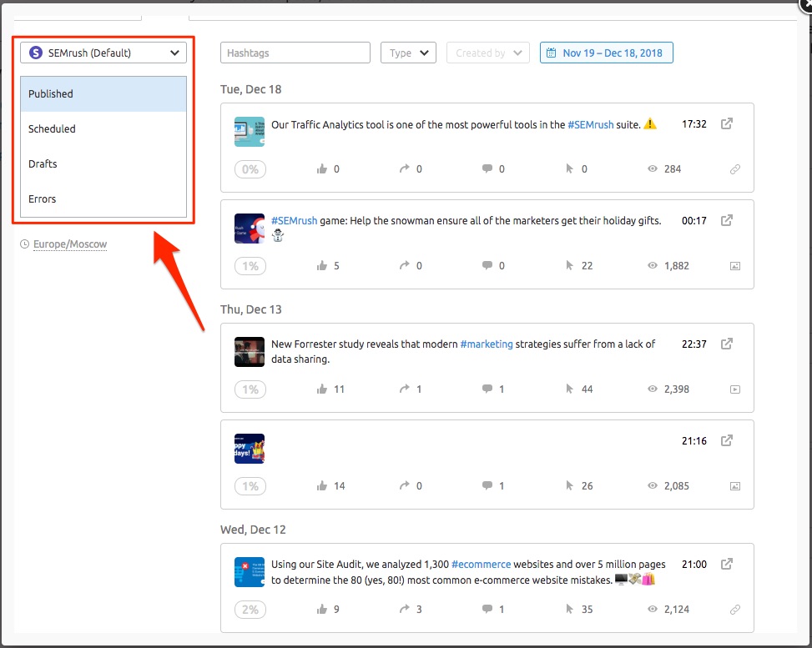
Task: Open the Site Audit post externally
Action: tap(727, 564)
